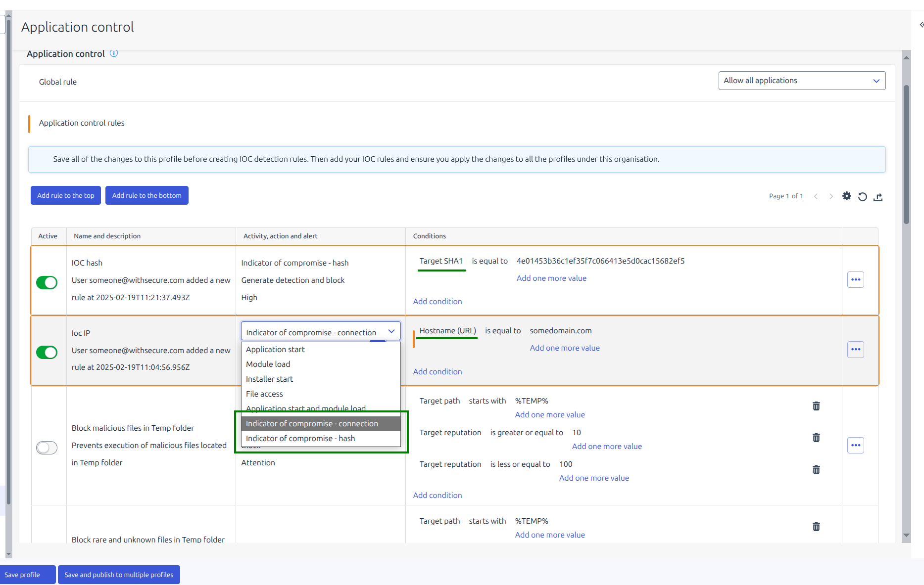Open the Application control info icon
The height and width of the screenshot is (585, 924).
pos(114,53)
